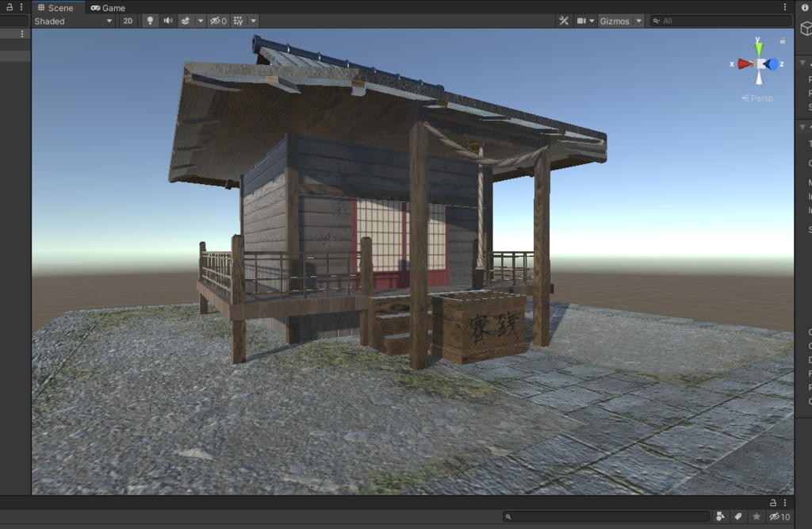812x529 pixels.
Task: Enable scene effects butterfly icon
Action: (x=186, y=21)
